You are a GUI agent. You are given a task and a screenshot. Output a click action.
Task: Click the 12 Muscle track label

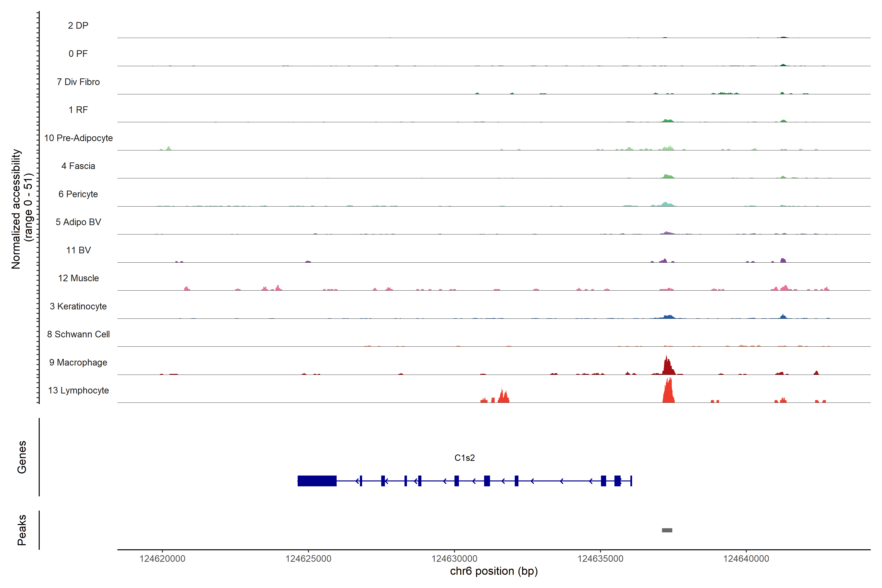pyautogui.click(x=78, y=278)
